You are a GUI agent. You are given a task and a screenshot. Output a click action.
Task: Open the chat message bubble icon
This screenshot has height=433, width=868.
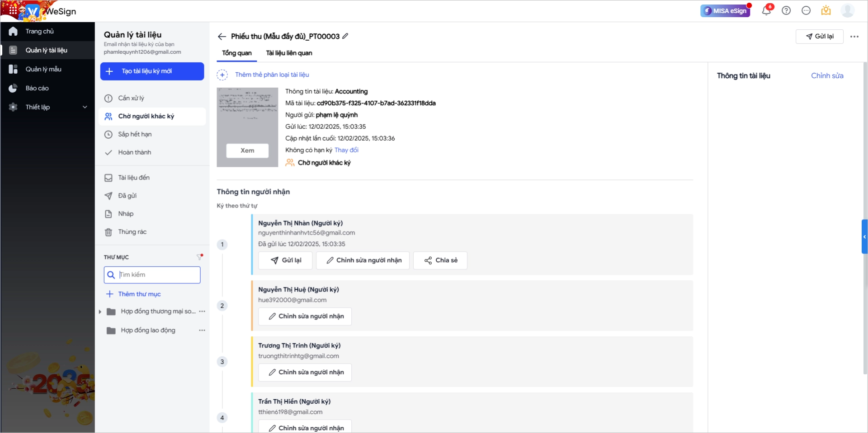(806, 10)
